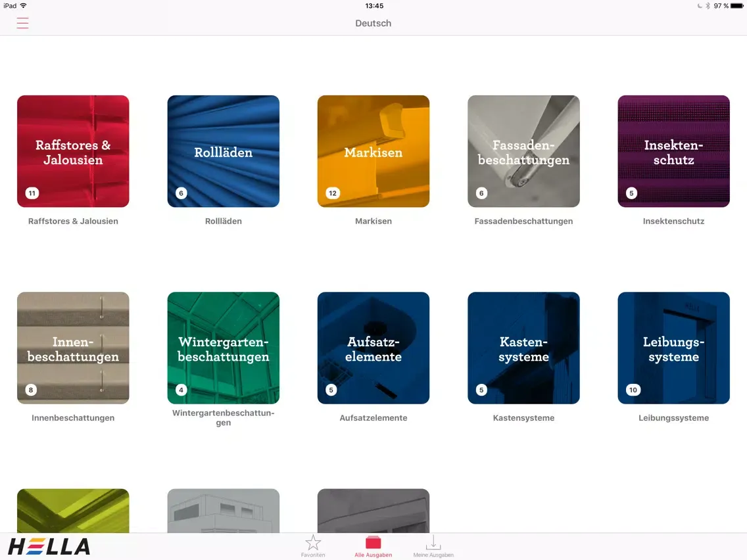747x560 pixels.
Task: Click the Markisen caption below the tile
Action: click(x=373, y=221)
